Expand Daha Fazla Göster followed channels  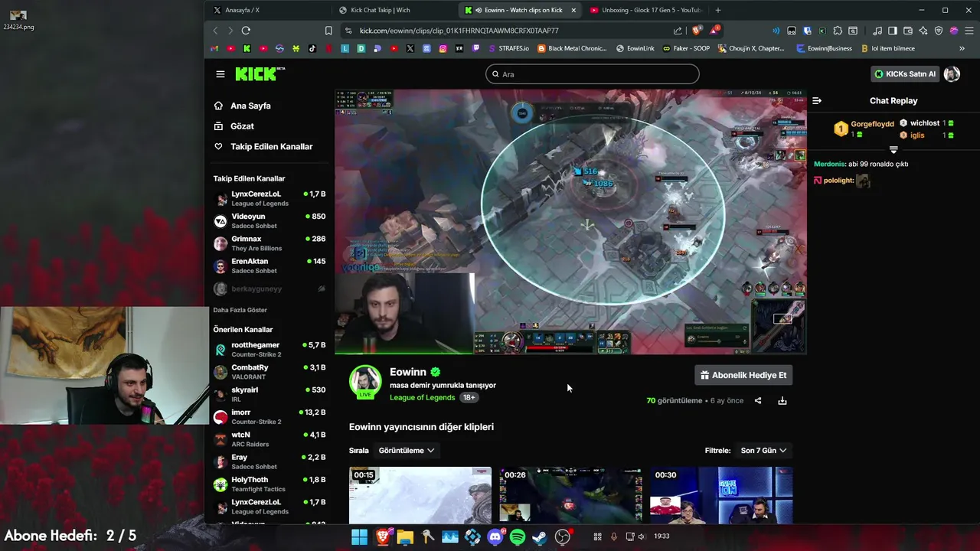pos(240,310)
